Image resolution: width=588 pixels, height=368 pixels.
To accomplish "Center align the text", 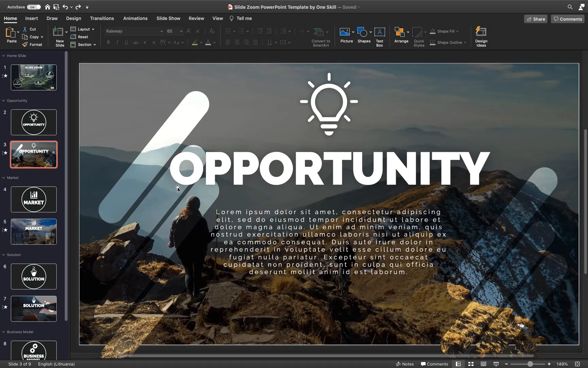I will pos(237,42).
